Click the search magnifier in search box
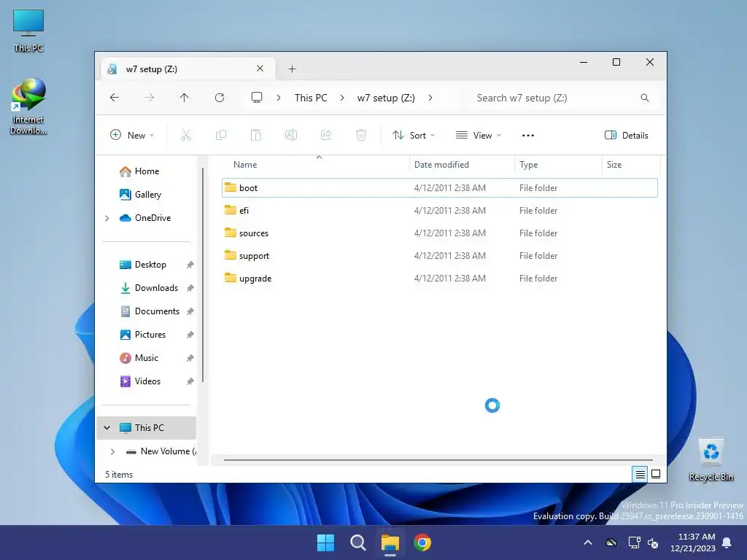Image resolution: width=747 pixels, height=560 pixels. (645, 98)
